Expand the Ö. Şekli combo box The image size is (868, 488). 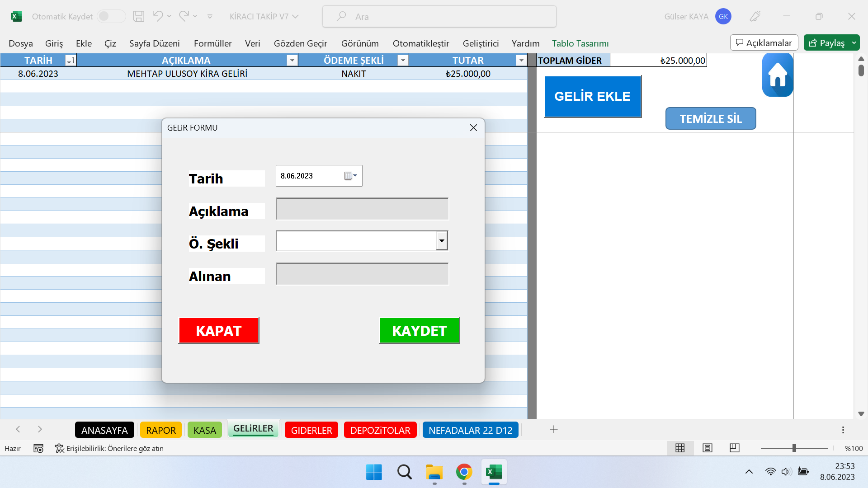point(442,240)
